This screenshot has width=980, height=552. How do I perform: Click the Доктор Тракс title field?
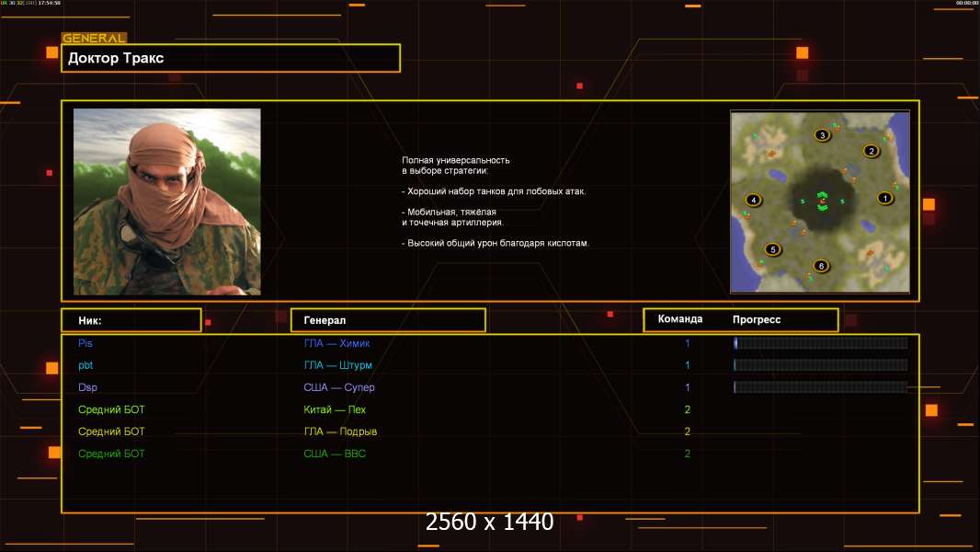pyautogui.click(x=231, y=58)
